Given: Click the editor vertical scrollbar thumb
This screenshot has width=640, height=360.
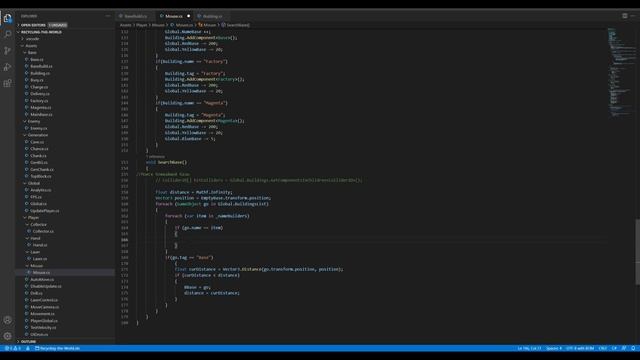Looking at the screenshot, I should [x=638, y=252].
